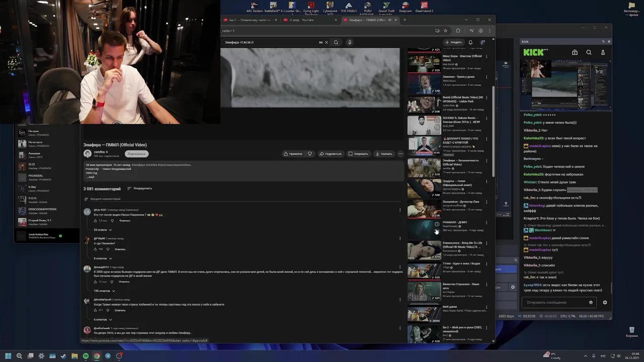The image size is (644, 362).
Task: Subscribe to the zemfira channel
Action: (x=136, y=154)
